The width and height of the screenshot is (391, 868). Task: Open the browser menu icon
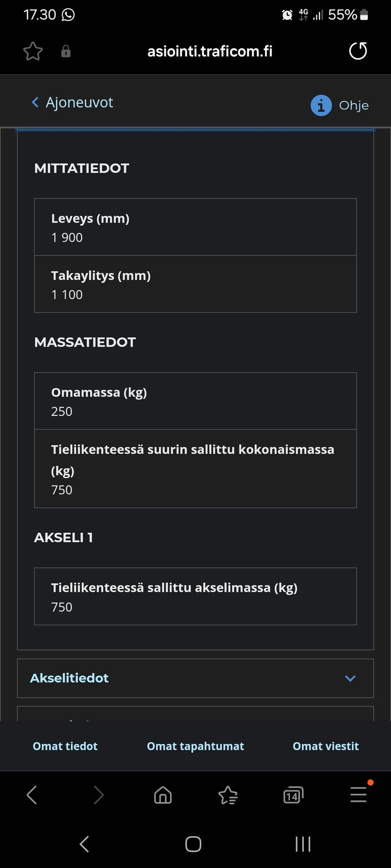click(x=358, y=795)
